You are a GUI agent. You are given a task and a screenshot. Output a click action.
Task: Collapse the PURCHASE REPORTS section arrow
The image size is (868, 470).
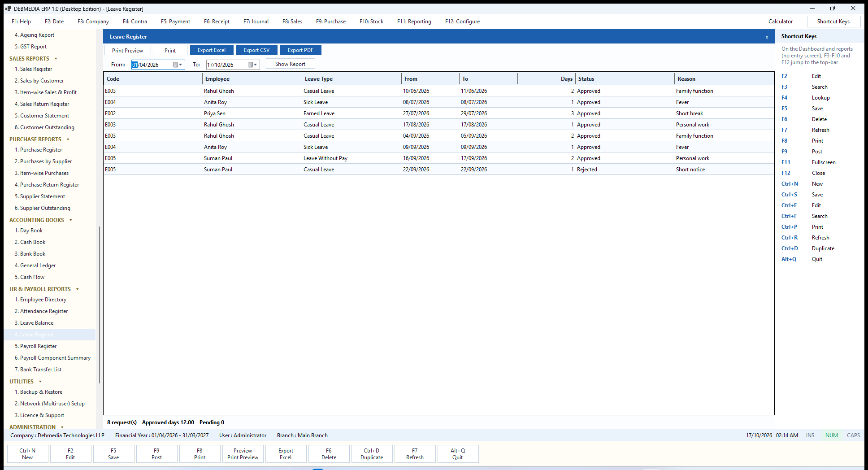(x=68, y=139)
